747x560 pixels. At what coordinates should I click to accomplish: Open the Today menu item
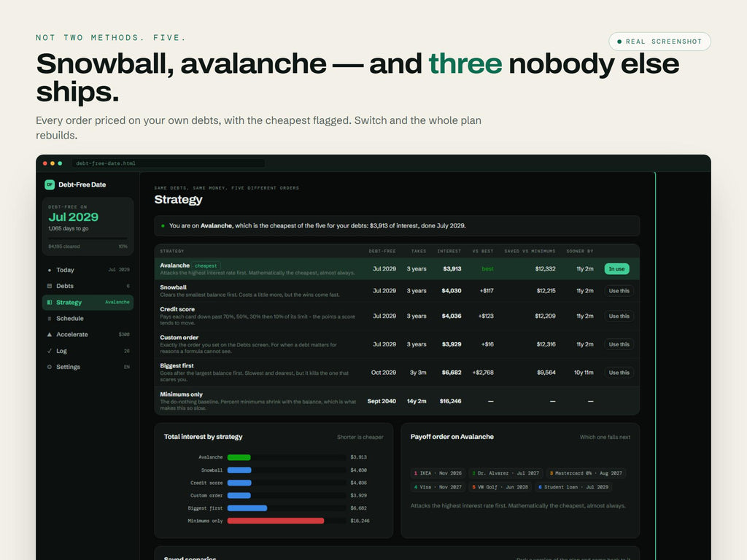point(88,270)
